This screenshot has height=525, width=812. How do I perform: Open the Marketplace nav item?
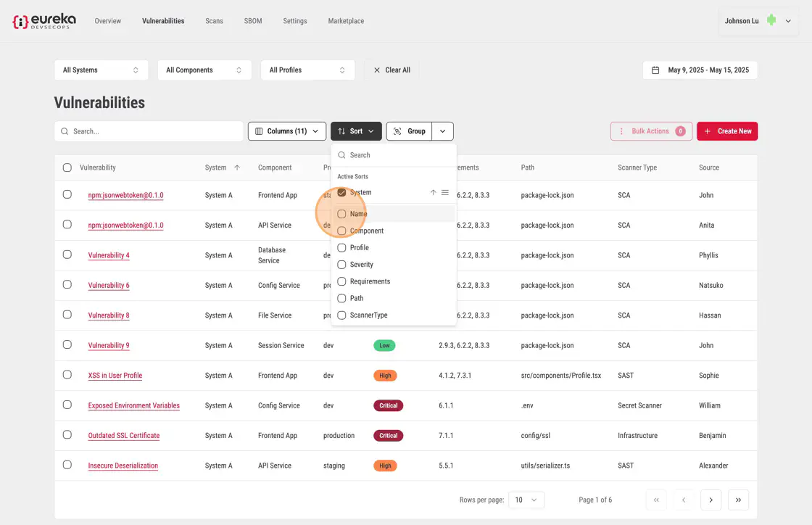346,21
